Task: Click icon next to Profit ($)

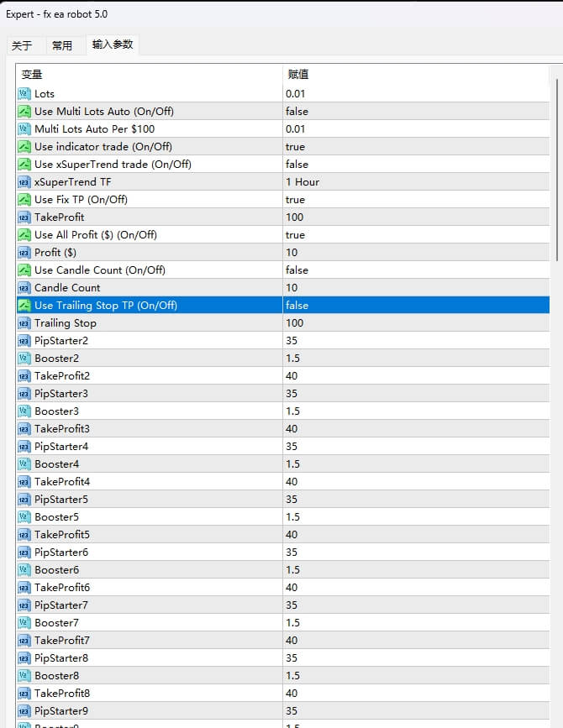Action: (24, 253)
